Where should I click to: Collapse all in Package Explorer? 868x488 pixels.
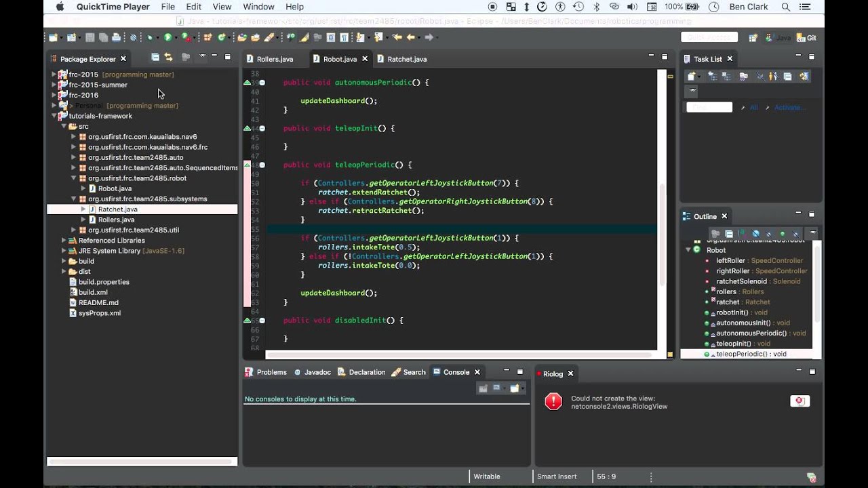pos(155,57)
